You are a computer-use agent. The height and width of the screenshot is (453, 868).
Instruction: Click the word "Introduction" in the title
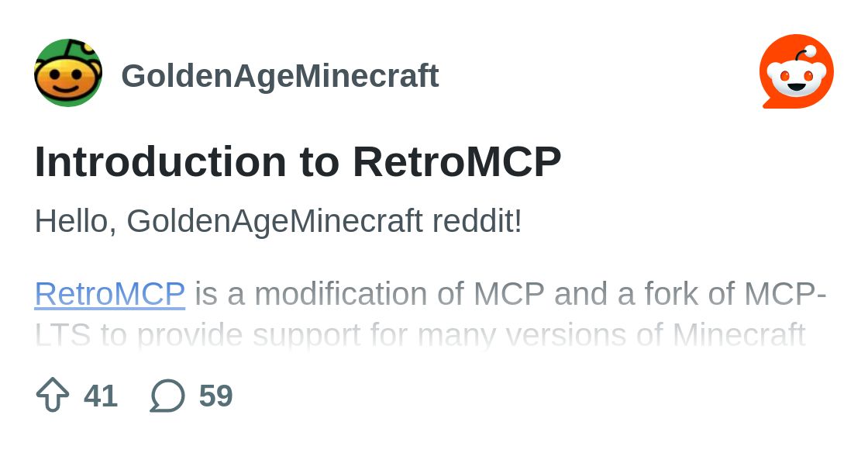click(x=160, y=162)
